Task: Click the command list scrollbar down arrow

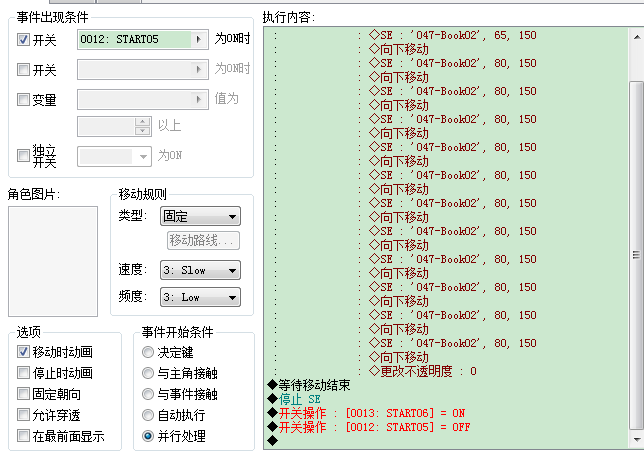Action: [x=637, y=439]
